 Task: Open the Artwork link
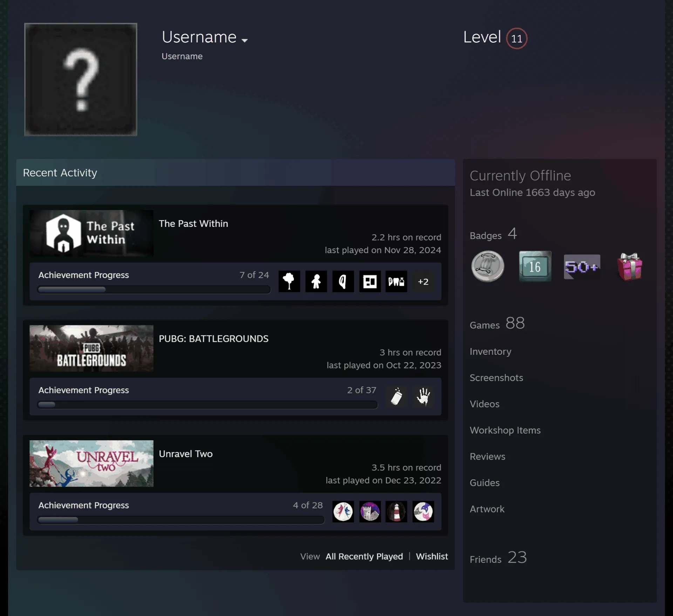point(487,509)
